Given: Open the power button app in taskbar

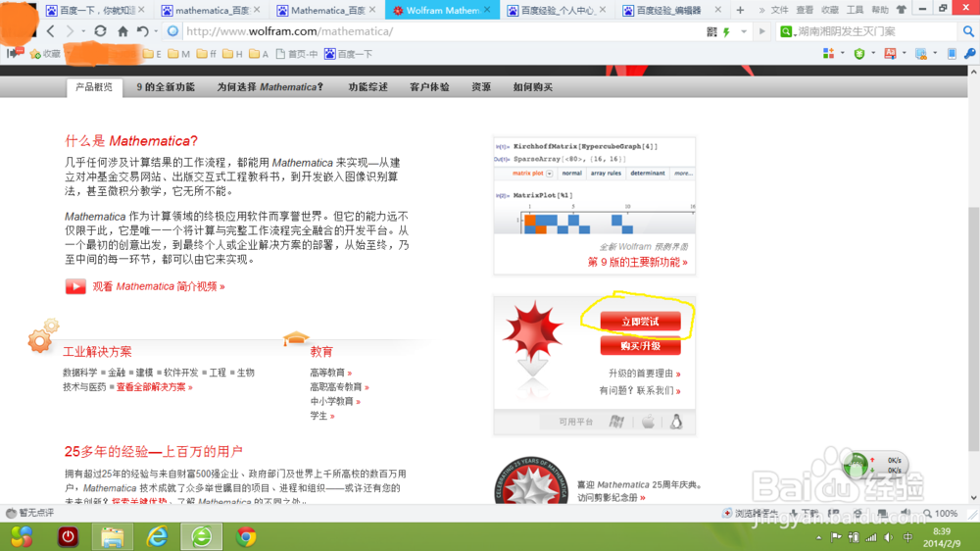Looking at the screenshot, I should [x=69, y=536].
